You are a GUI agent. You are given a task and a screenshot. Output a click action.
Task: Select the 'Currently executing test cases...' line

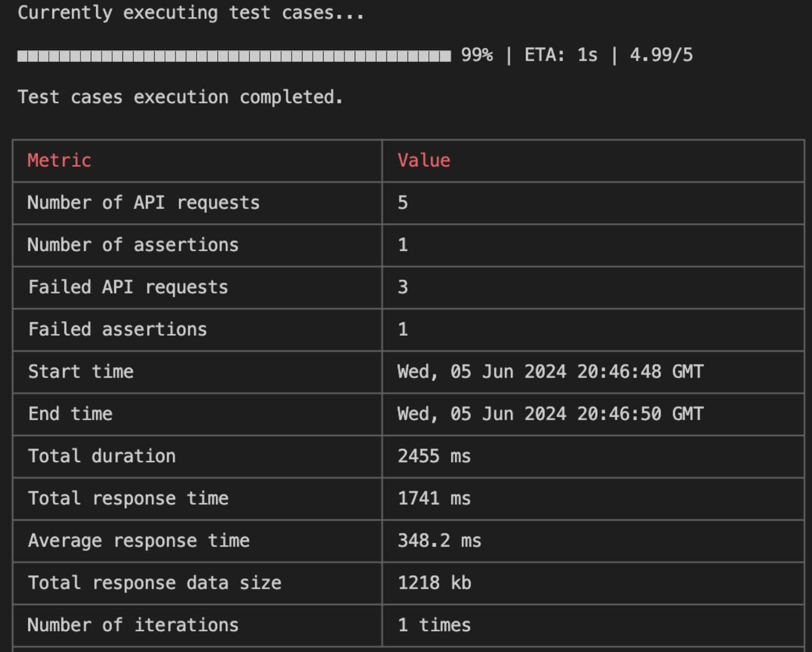pos(191,13)
